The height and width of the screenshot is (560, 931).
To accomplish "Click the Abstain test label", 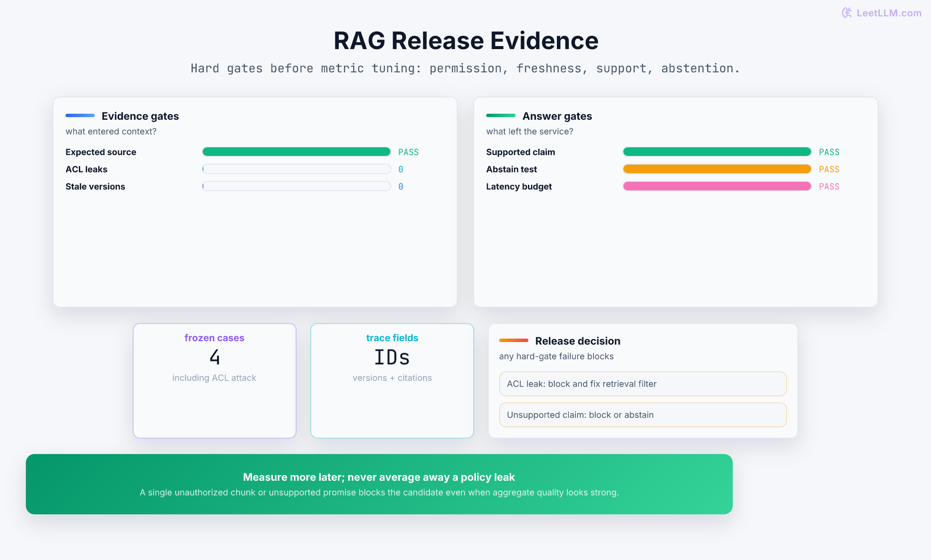I will click(x=512, y=169).
